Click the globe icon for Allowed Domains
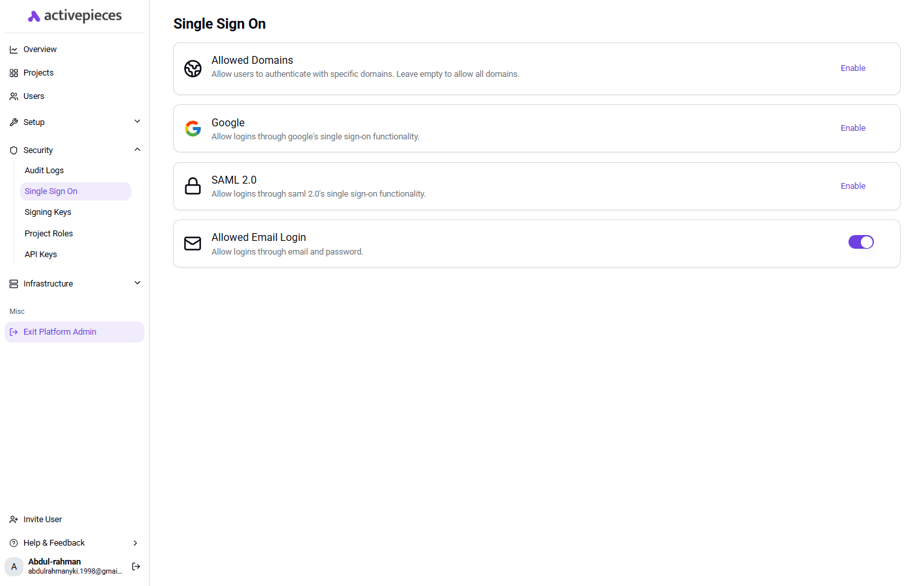The height and width of the screenshot is (586, 924). click(193, 68)
